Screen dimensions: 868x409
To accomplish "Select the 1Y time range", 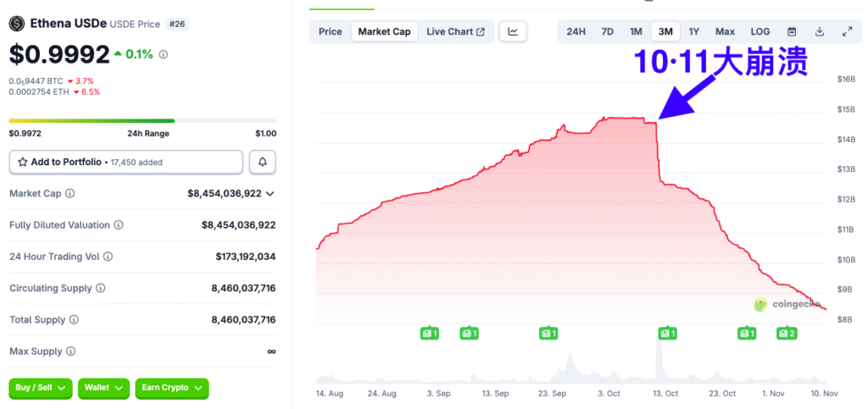I will click(694, 32).
